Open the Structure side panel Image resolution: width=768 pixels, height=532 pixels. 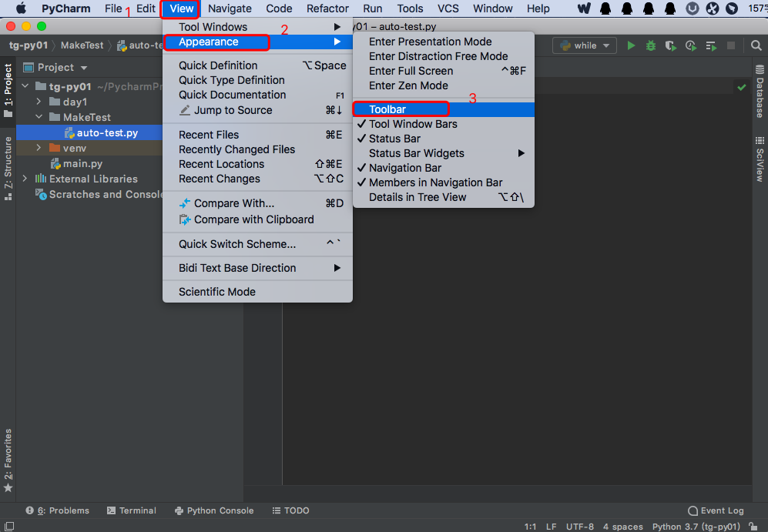coord(8,169)
